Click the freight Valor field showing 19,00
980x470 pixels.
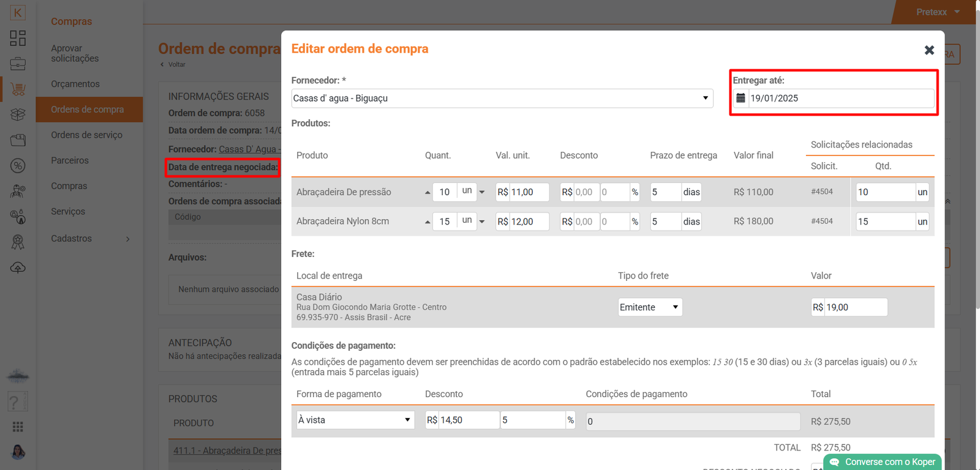tap(854, 307)
